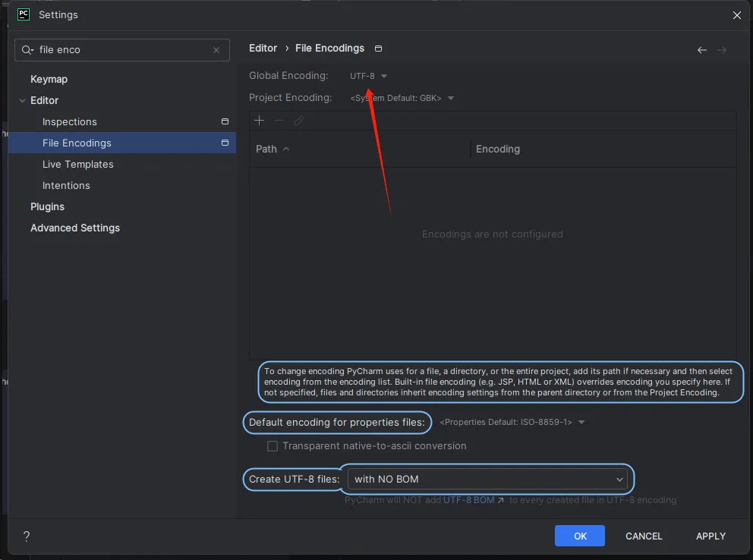Click the Settings title text

pos(58,15)
